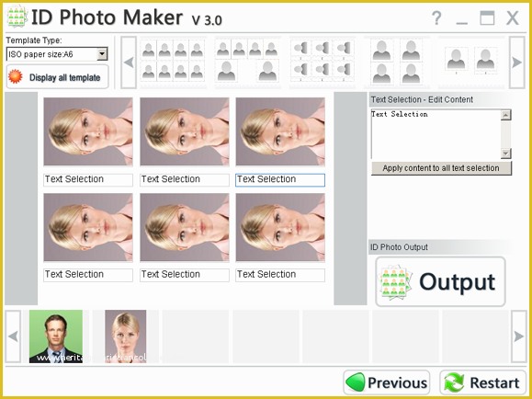Select the four small plus two large template
The image size is (532, 399).
pos(247,62)
